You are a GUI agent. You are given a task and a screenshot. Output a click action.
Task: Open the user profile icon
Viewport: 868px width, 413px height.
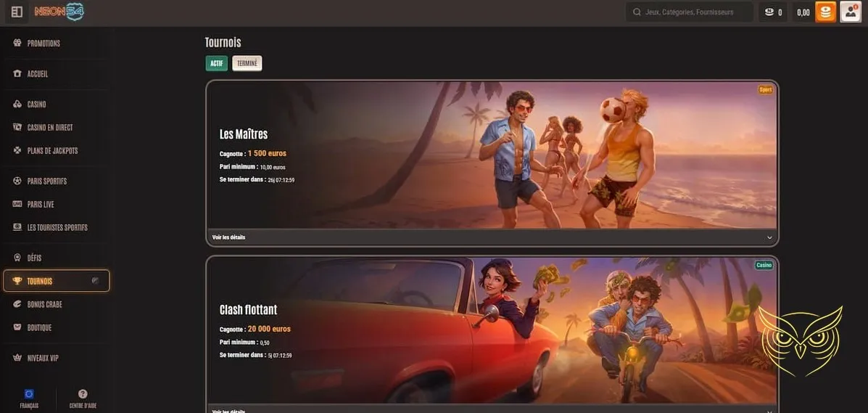click(x=850, y=12)
